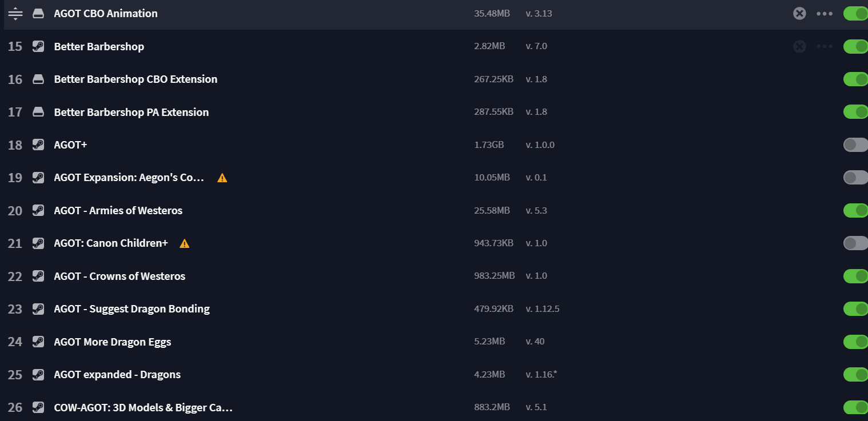Remove AGOT CBO Animation with the X icon

(799, 13)
